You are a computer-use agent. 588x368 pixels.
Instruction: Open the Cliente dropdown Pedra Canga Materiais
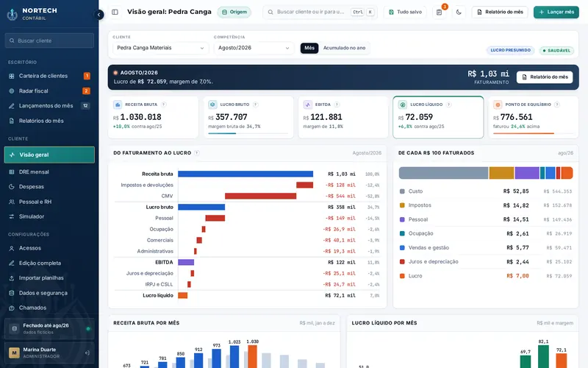point(160,48)
